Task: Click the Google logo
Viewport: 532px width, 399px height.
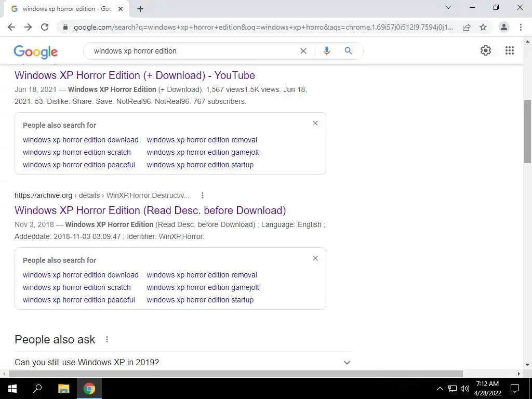Action: [x=36, y=51]
